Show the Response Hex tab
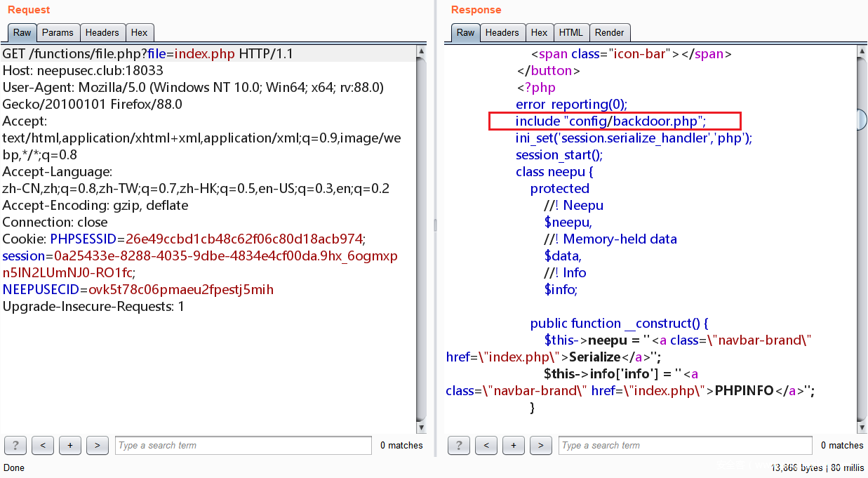The height and width of the screenshot is (478, 868). (x=539, y=32)
